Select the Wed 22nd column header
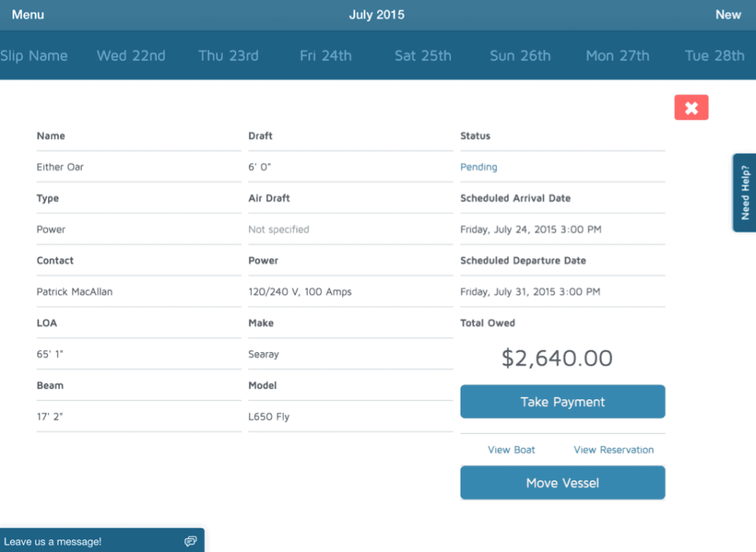This screenshot has height=552, width=756. coord(131,56)
